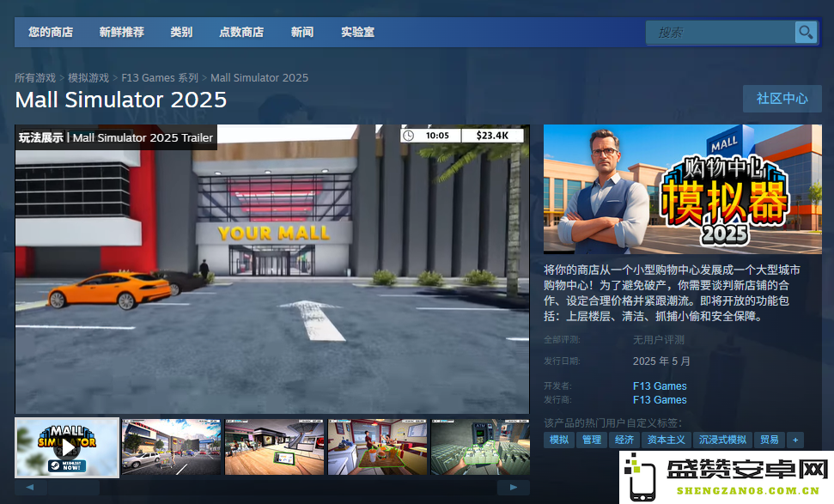
Task: Click the game capsule header image
Action: [x=683, y=189]
